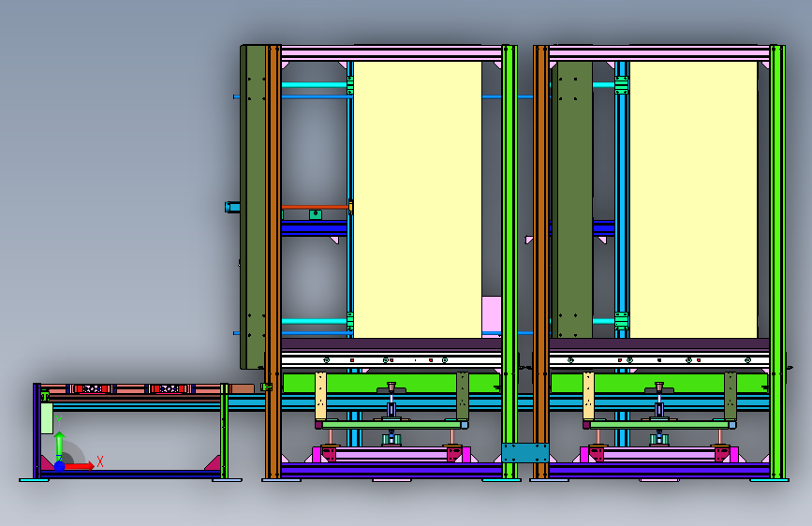Click the green 'Y' axis label
This screenshot has width=812, height=526.
pyautogui.click(x=59, y=421)
